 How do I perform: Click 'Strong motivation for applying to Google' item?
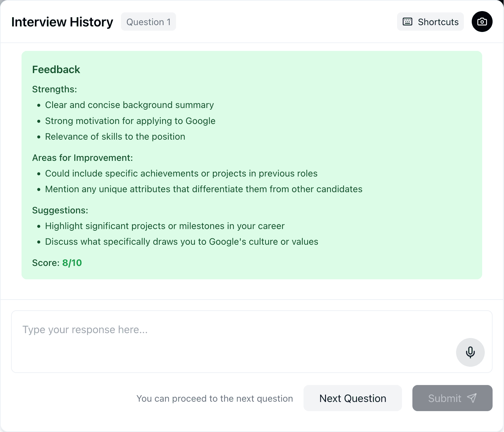point(130,121)
